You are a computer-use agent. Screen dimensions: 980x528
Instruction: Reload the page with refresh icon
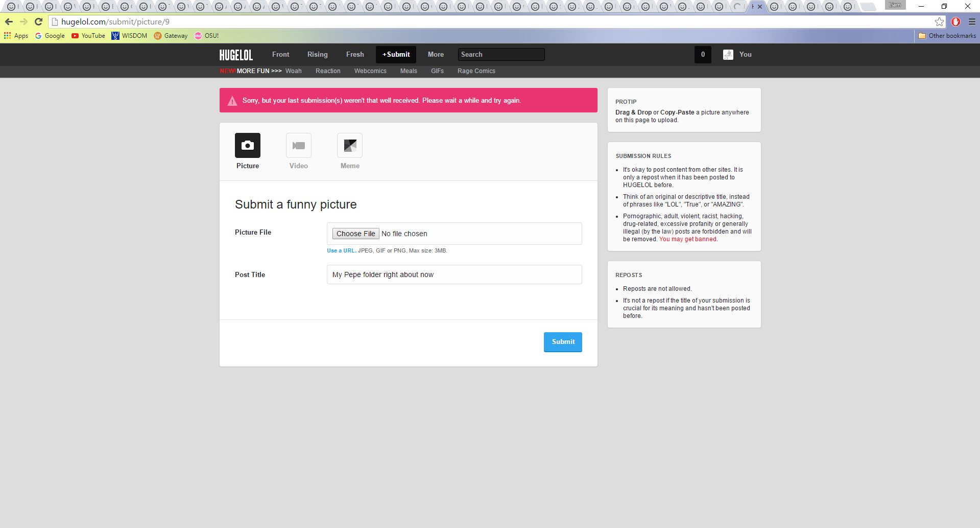point(38,21)
